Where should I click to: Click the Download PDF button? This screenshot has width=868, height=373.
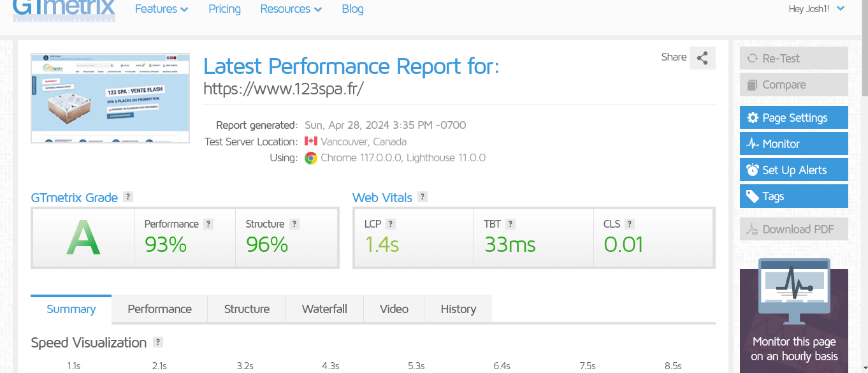tap(794, 230)
